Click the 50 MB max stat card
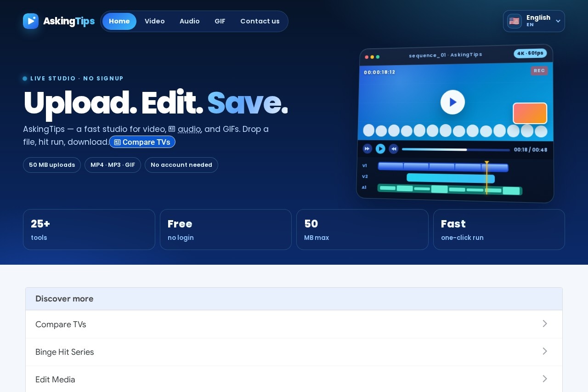Viewport: 588px width, 392px height. click(x=362, y=230)
